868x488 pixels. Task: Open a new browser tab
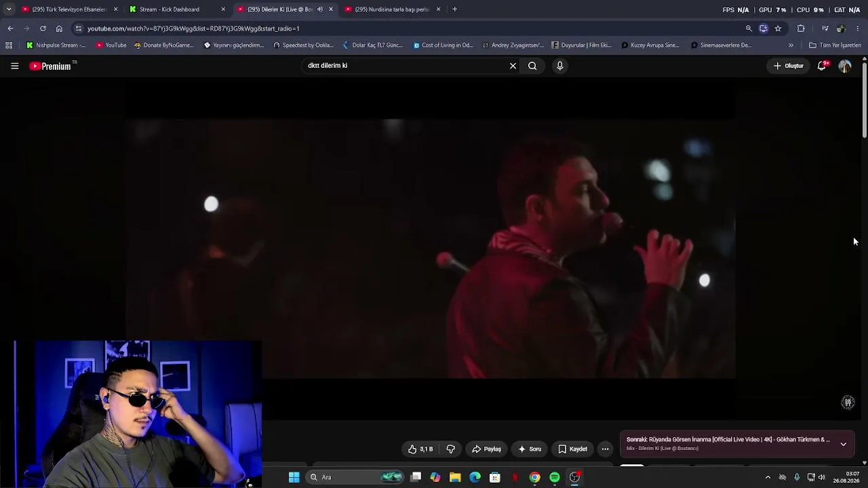point(454,9)
